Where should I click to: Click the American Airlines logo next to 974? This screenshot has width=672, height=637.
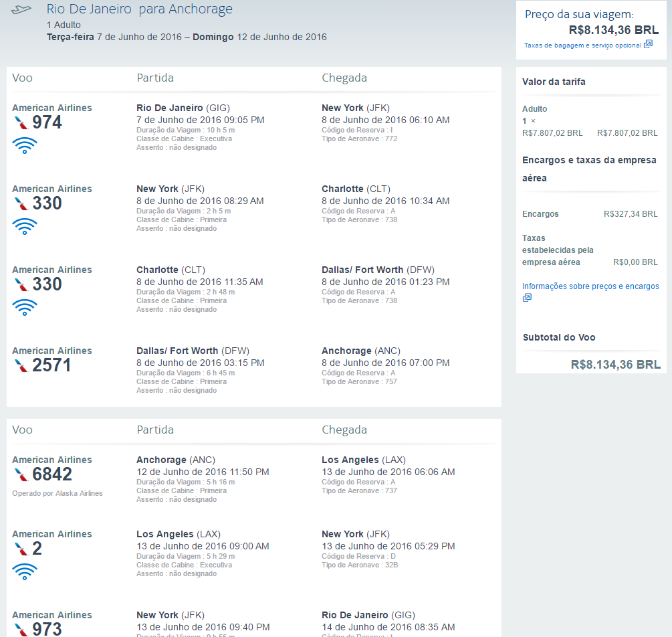tap(21, 123)
